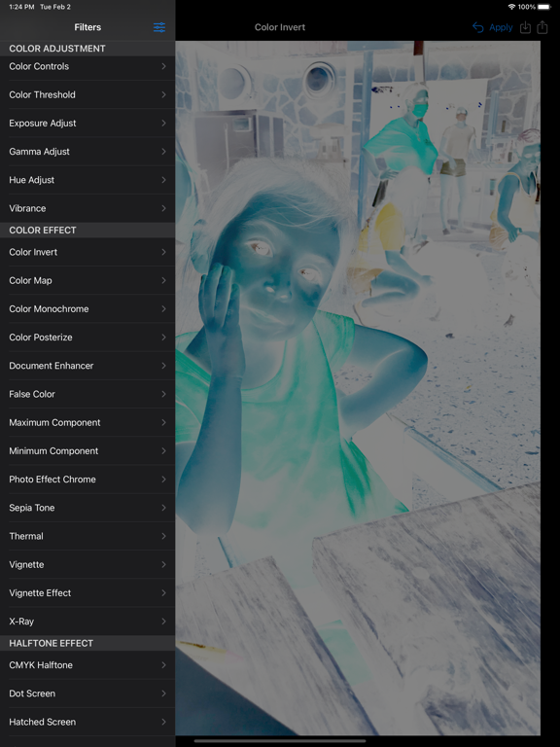Select the Thermal filter
Viewport: 560px width, 747px height.
click(x=87, y=536)
